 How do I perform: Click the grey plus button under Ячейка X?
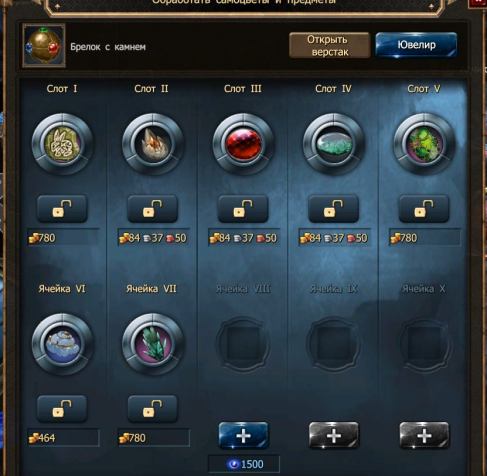coord(424,435)
